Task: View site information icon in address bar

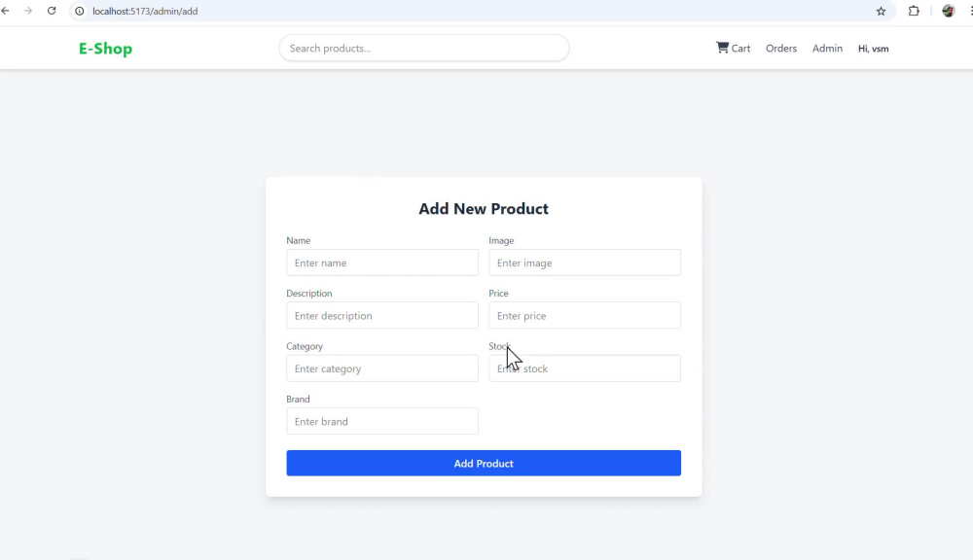Action: (80, 11)
